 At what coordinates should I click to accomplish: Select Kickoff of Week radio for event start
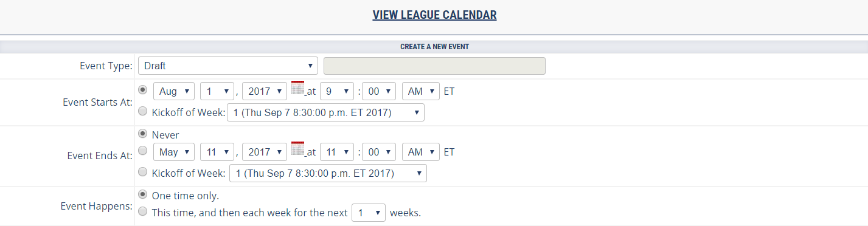point(143,112)
